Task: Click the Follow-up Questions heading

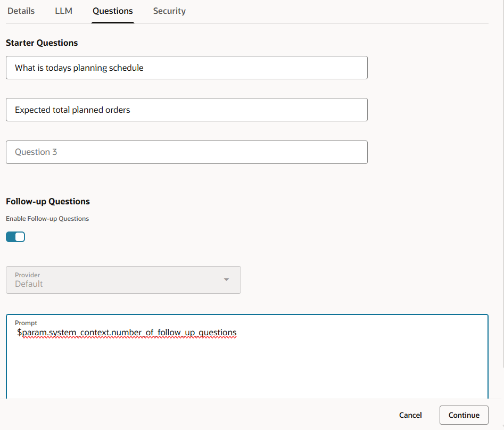Action: coord(48,202)
